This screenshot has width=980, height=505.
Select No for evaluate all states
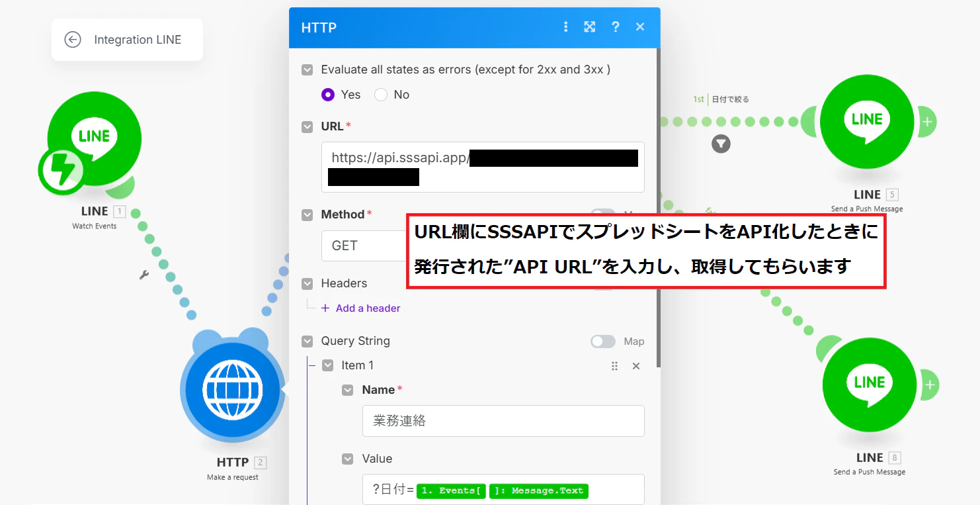381,95
